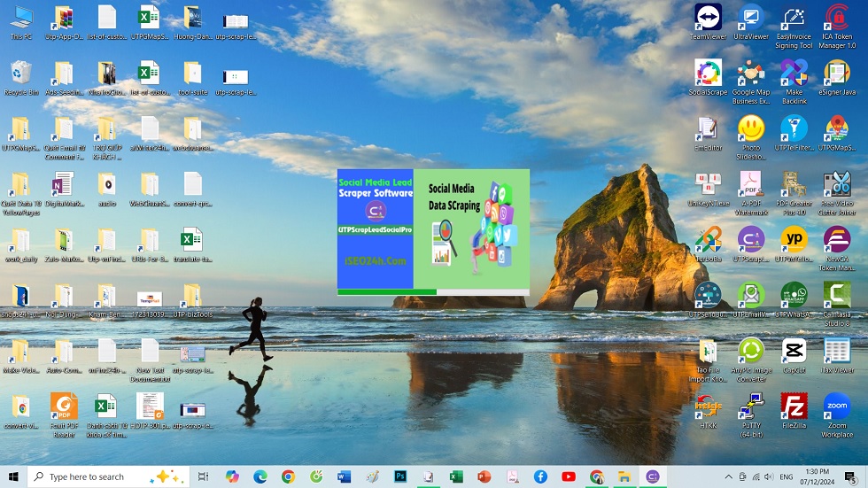Select the FileZilla desktop icon
The width and height of the screenshot is (868, 488).
pos(794,407)
